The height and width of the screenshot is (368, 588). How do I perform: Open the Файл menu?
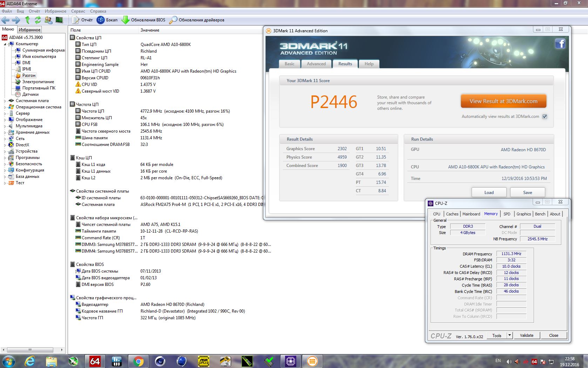pyautogui.click(x=7, y=11)
